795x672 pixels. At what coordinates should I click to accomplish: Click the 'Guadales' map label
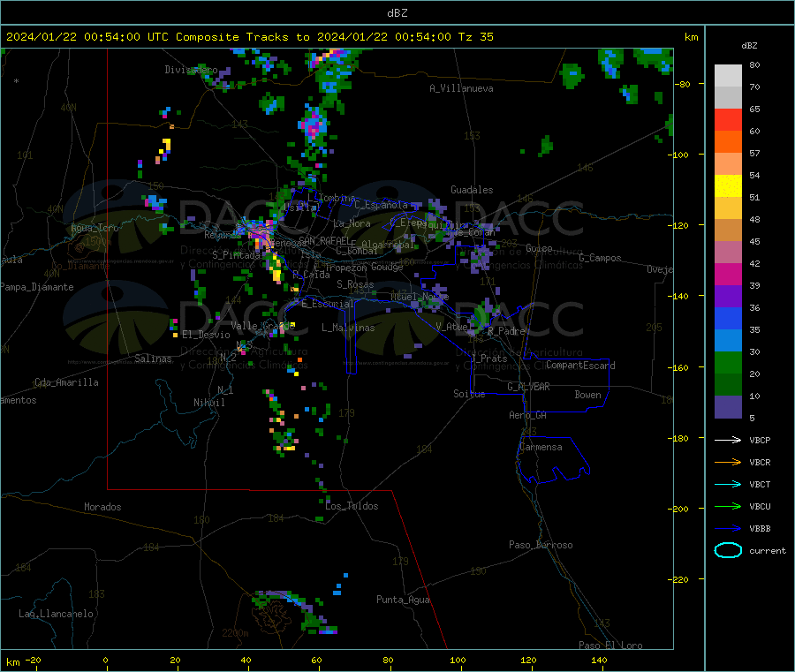coord(472,190)
